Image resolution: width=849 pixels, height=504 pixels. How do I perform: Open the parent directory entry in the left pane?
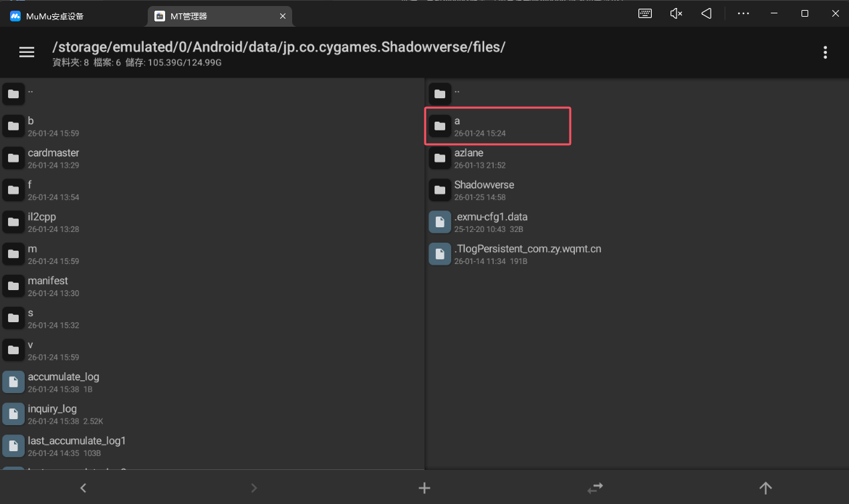pyautogui.click(x=212, y=94)
